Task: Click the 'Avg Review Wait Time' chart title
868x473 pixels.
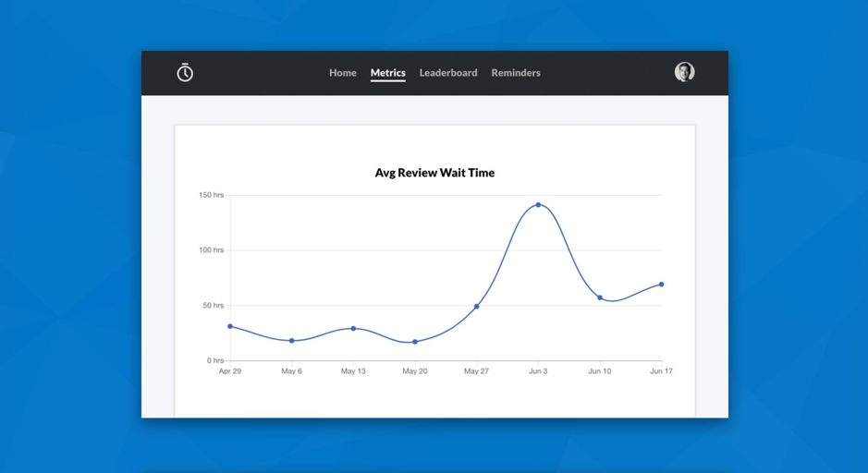Action: (434, 173)
